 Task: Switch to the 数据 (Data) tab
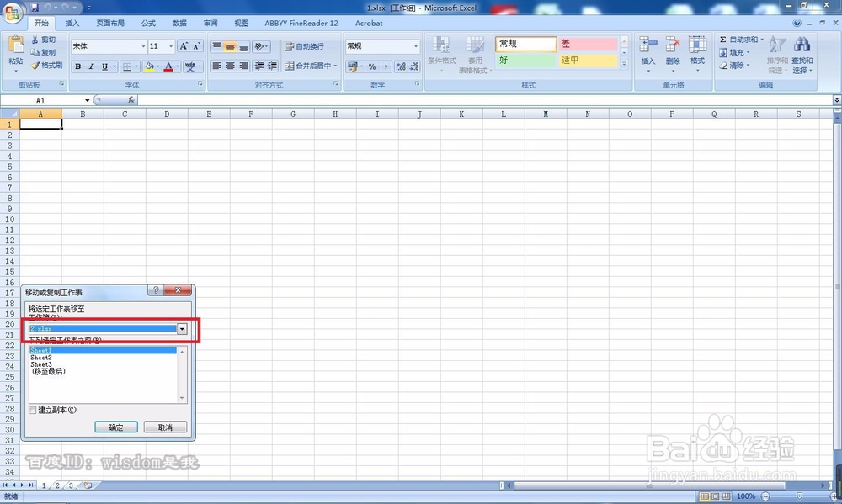(179, 23)
